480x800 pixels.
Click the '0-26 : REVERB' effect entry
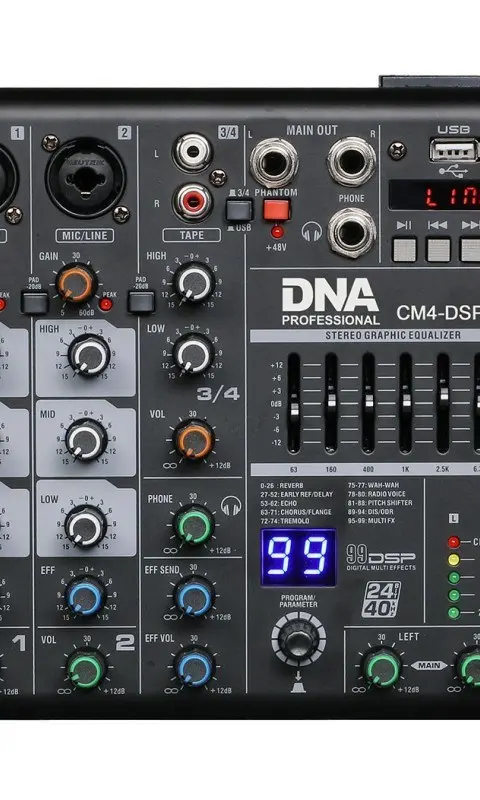[282, 486]
